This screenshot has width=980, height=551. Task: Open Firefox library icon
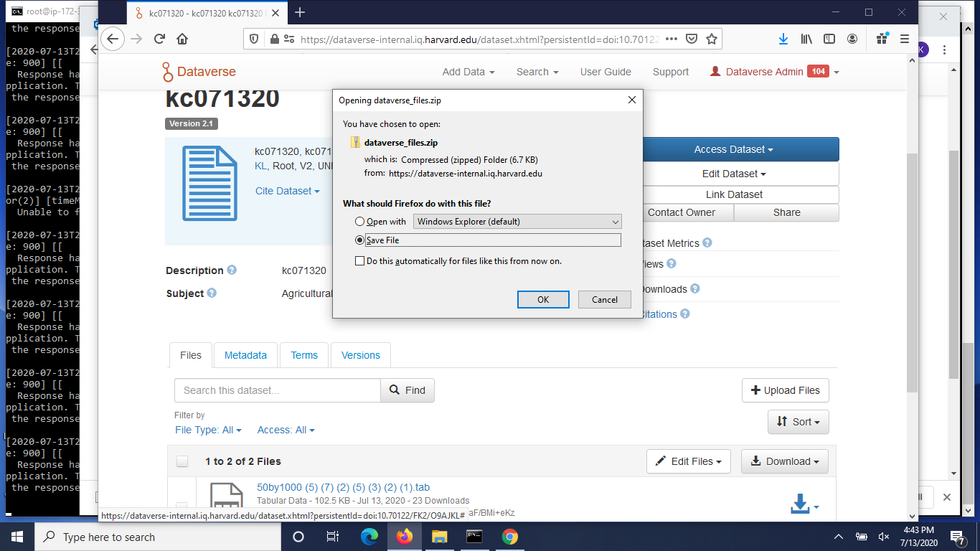[x=806, y=39]
